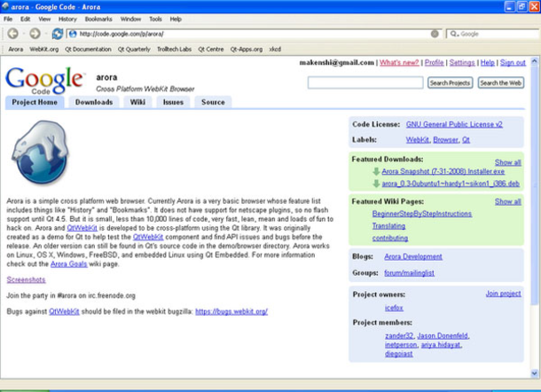Click green download arrow for Arora Snapshot installer

(376, 171)
